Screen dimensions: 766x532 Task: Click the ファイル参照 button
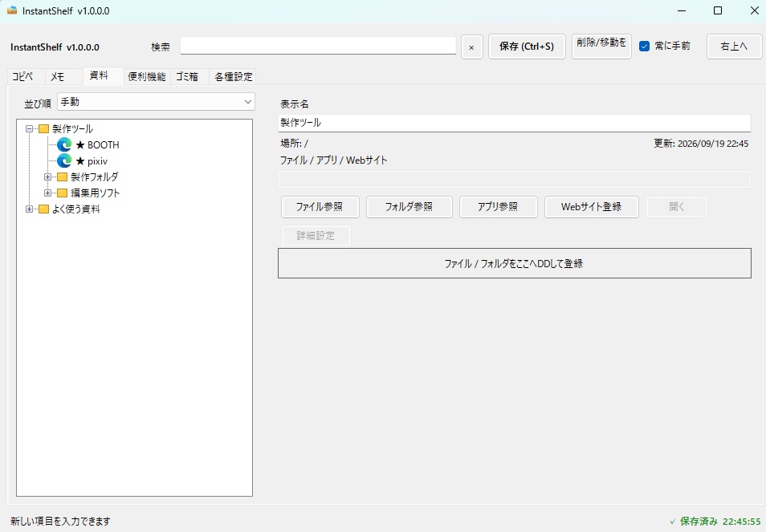click(x=320, y=207)
